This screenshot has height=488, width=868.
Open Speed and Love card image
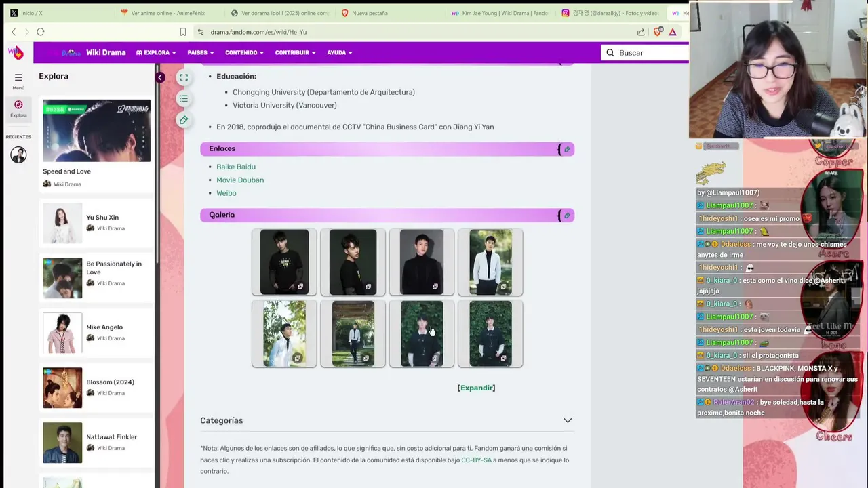coord(96,131)
